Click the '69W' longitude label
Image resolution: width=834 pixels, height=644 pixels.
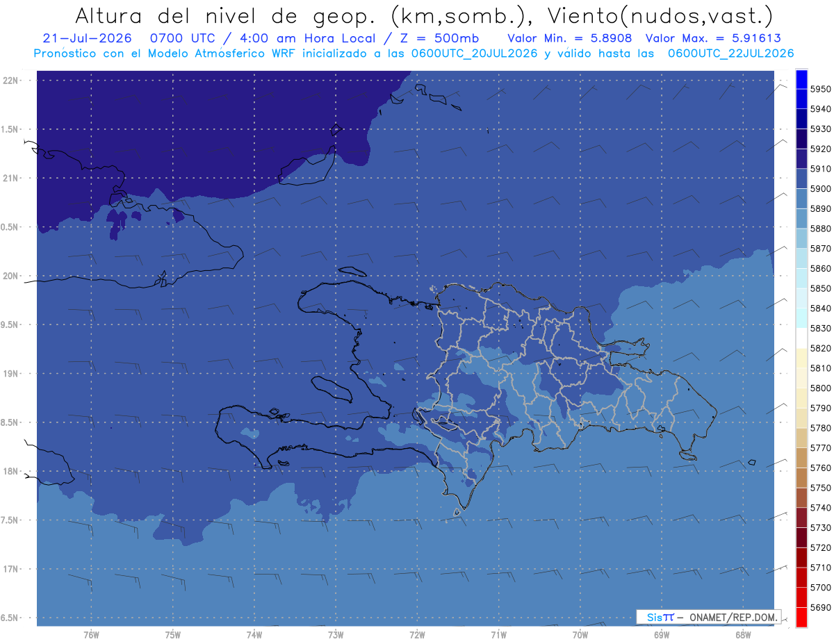662,634
